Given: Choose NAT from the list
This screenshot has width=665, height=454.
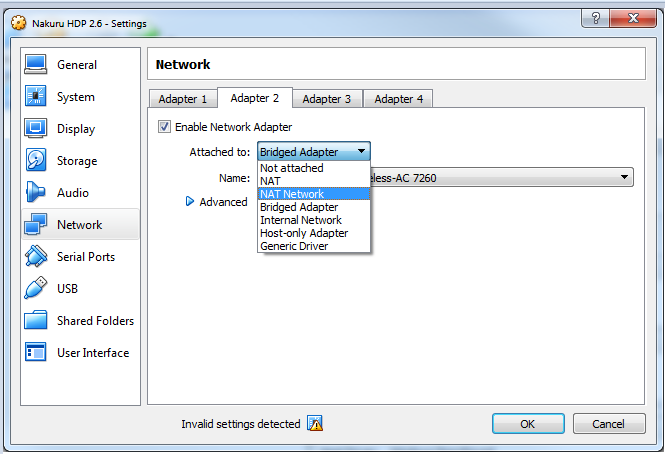Looking at the screenshot, I should pyautogui.click(x=314, y=181).
